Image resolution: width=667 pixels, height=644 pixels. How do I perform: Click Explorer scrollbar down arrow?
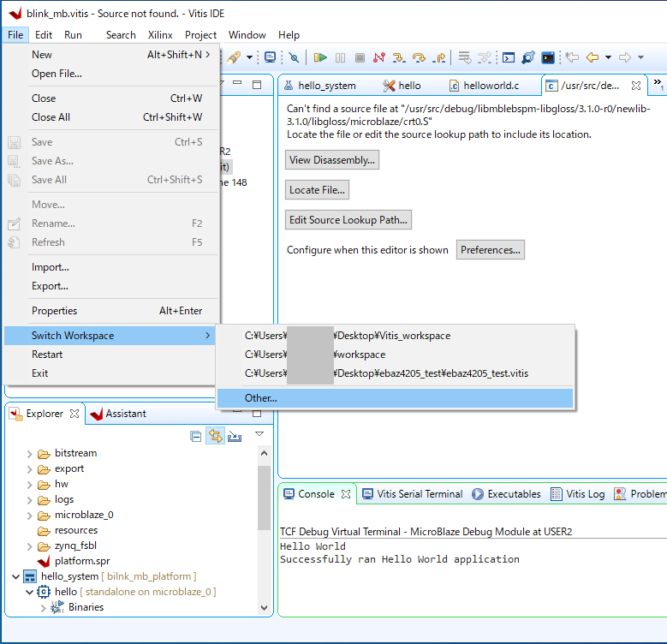264,607
